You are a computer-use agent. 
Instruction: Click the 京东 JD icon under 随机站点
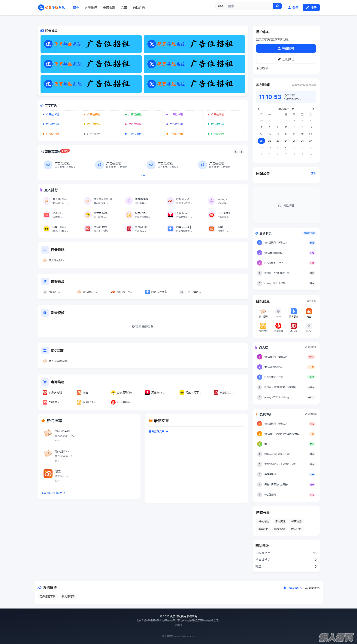click(294, 325)
